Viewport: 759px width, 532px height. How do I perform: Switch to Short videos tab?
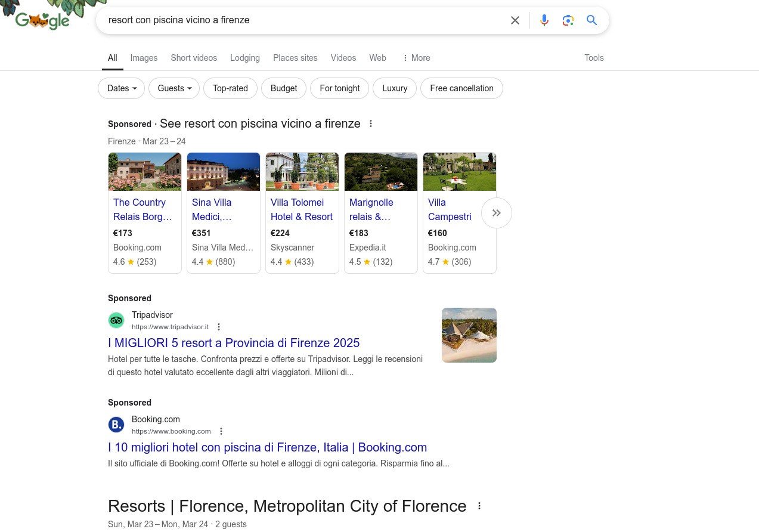(x=194, y=58)
